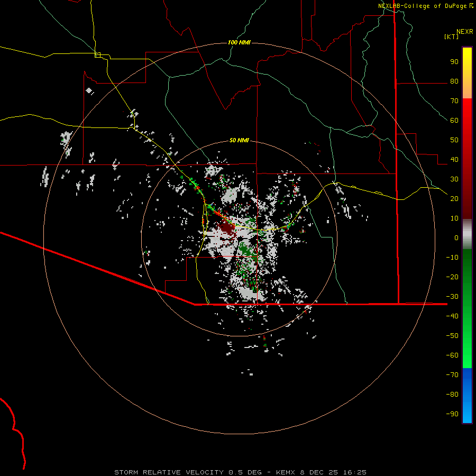The height and width of the screenshot is (476, 476).
Task: Click the positive 50 scale label
Action: click(454, 140)
